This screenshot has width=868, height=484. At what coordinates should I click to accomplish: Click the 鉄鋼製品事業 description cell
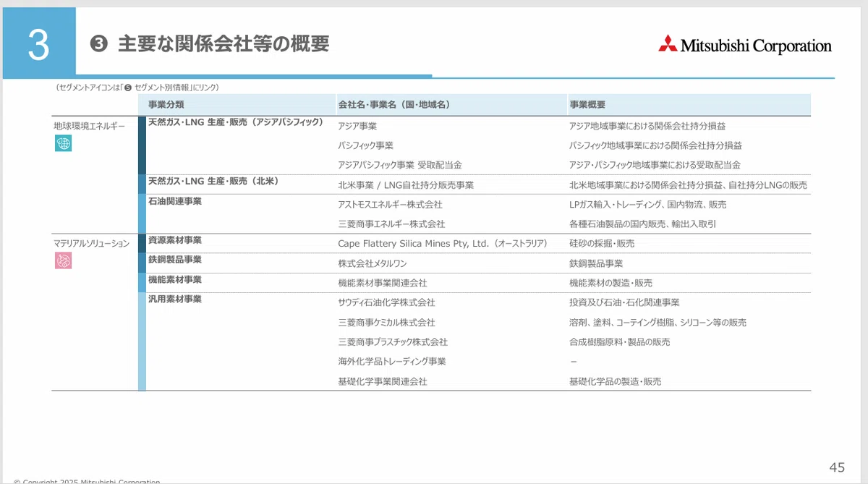click(596, 263)
